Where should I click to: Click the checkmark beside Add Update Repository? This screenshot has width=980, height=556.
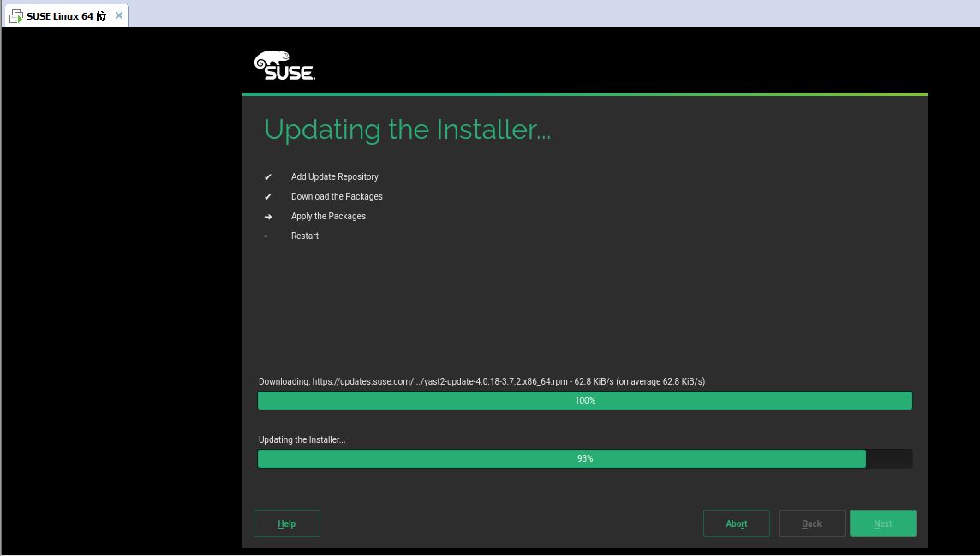[267, 176]
